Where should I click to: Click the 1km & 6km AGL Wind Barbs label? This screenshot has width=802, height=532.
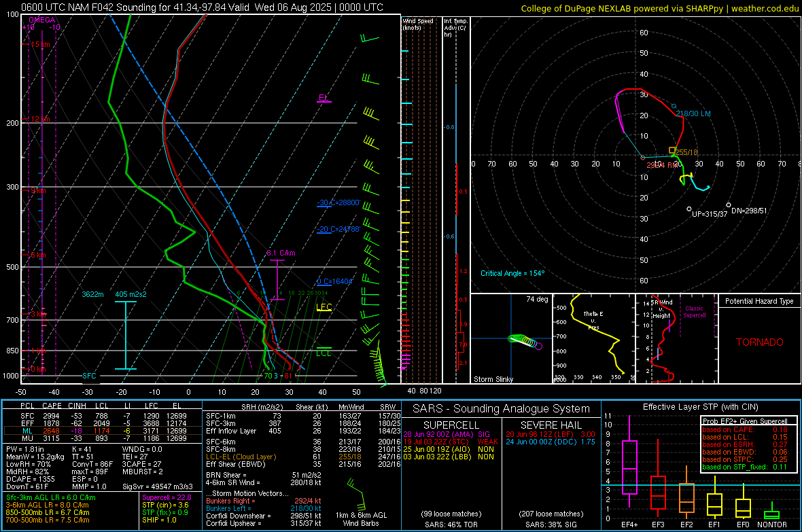(x=361, y=519)
